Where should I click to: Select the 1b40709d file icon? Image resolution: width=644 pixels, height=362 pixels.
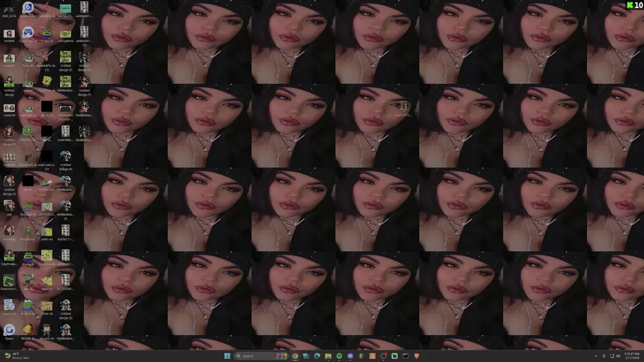click(65, 134)
